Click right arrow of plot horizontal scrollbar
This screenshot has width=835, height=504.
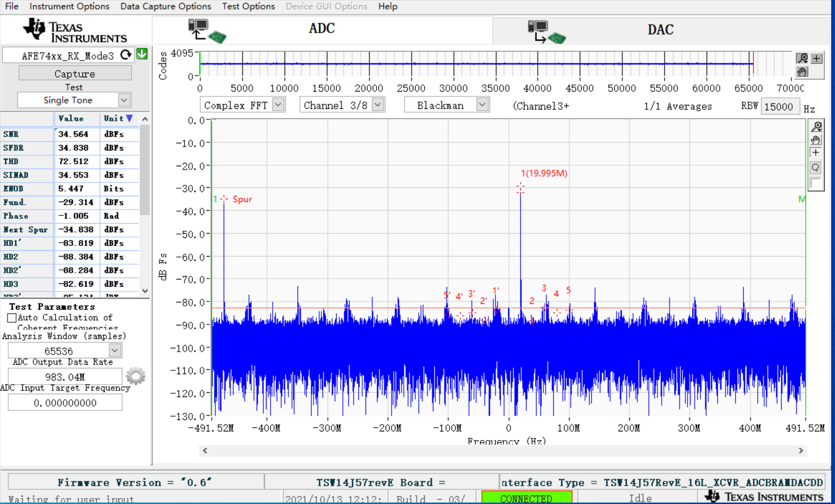point(801,450)
